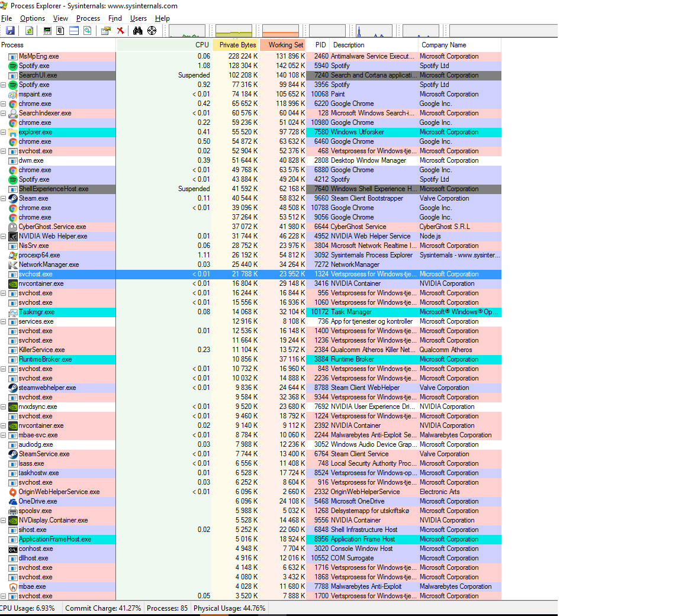Toggle the Show Lower Pane toolbar icon
The height and width of the screenshot is (616, 682).
[74, 31]
